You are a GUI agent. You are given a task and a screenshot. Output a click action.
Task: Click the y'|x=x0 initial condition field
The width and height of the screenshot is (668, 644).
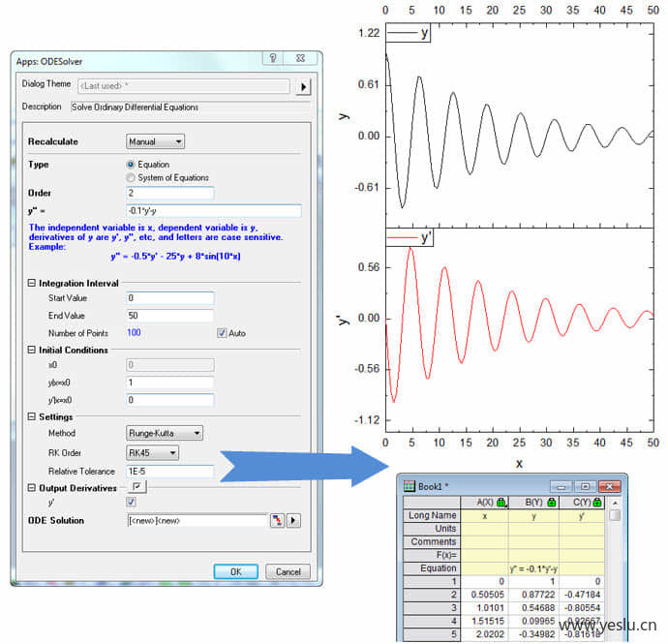pos(170,400)
